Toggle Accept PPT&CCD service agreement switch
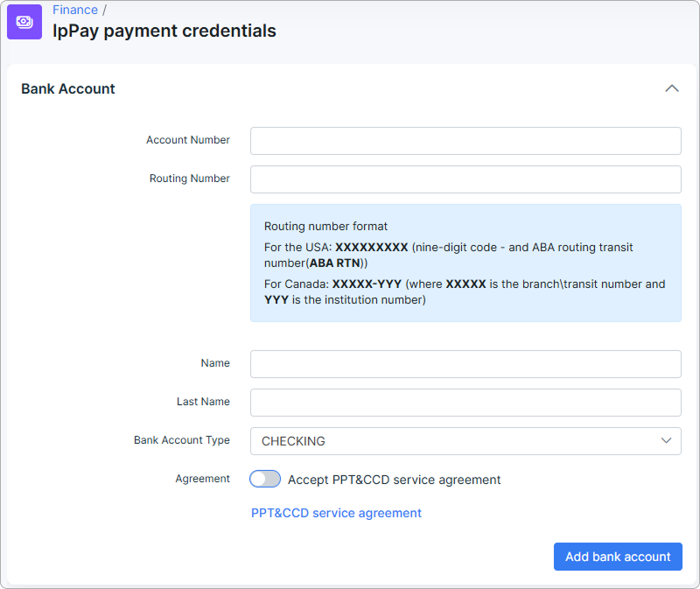 click(265, 479)
